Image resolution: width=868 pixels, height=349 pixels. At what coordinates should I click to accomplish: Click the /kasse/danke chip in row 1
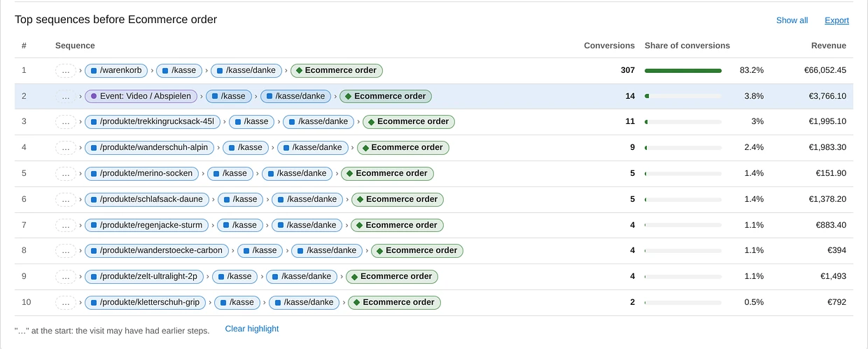[246, 70]
